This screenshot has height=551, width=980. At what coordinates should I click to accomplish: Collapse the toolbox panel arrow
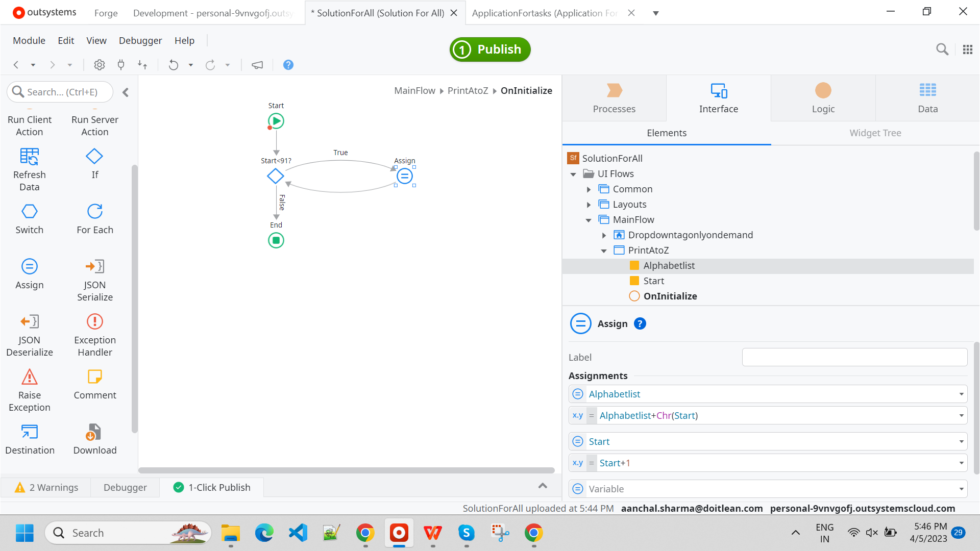click(126, 92)
